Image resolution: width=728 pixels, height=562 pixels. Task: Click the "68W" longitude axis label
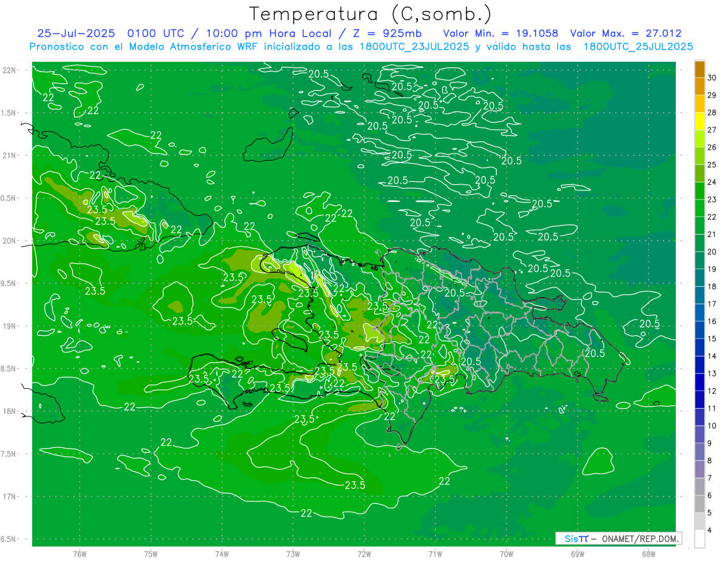tap(648, 554)
